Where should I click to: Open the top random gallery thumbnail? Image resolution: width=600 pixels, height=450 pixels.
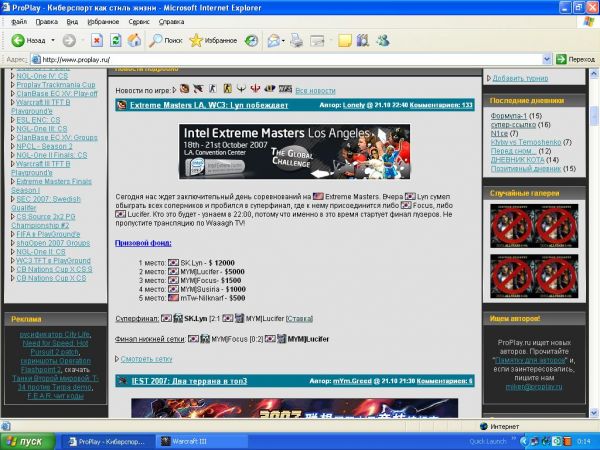pos(534,226)
